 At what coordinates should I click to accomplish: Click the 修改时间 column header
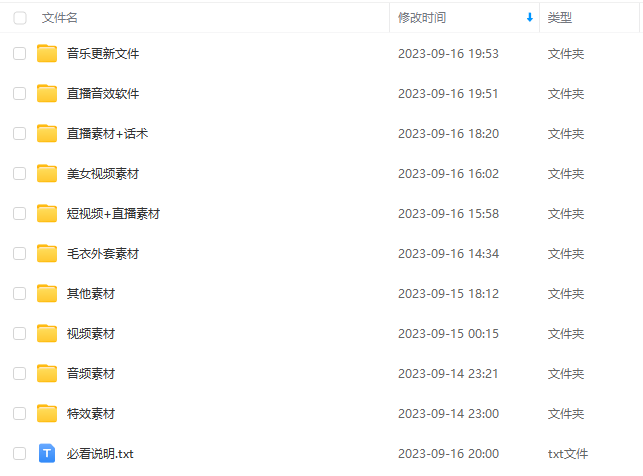pos(422,18)
